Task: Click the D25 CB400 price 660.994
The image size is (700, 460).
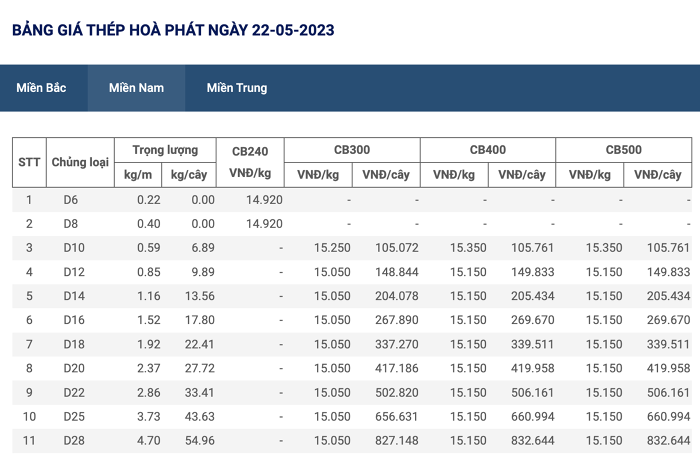Action: (x=533, y=416)
